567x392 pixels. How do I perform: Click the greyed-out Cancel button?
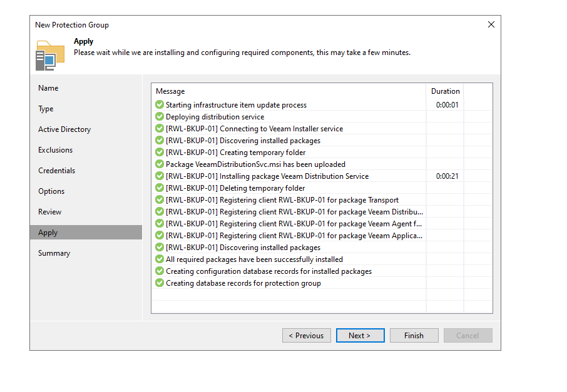(x=468, y=336)
